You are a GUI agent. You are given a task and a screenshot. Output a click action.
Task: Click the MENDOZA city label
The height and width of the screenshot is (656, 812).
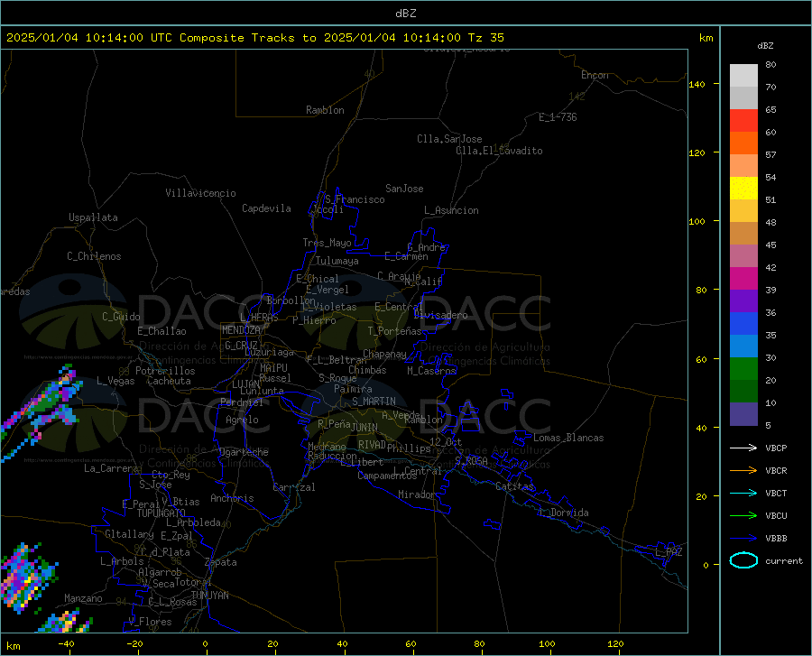point(241,330)
